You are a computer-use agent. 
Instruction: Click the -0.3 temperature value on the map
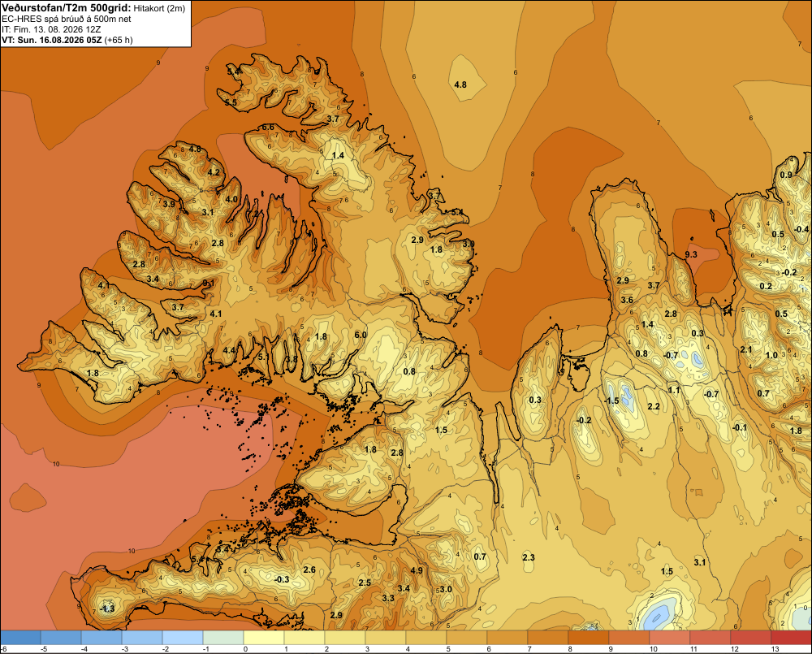click(282, 579)
